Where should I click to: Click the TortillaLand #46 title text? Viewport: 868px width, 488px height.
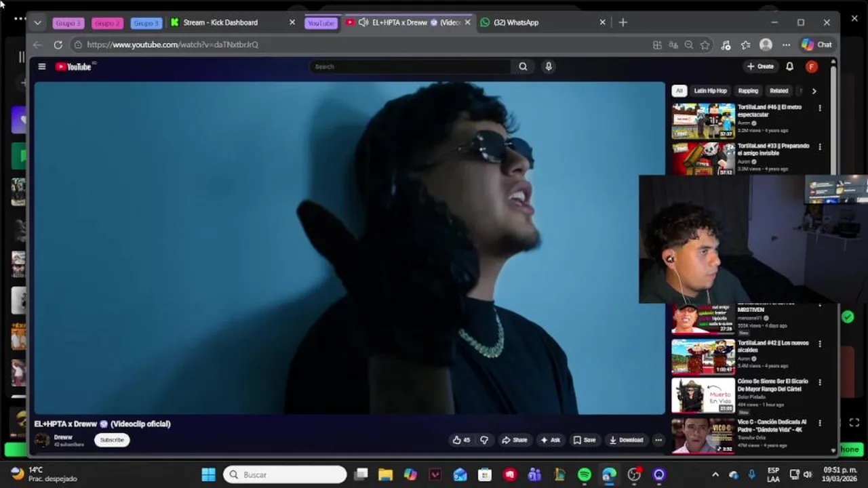(770, 110)
